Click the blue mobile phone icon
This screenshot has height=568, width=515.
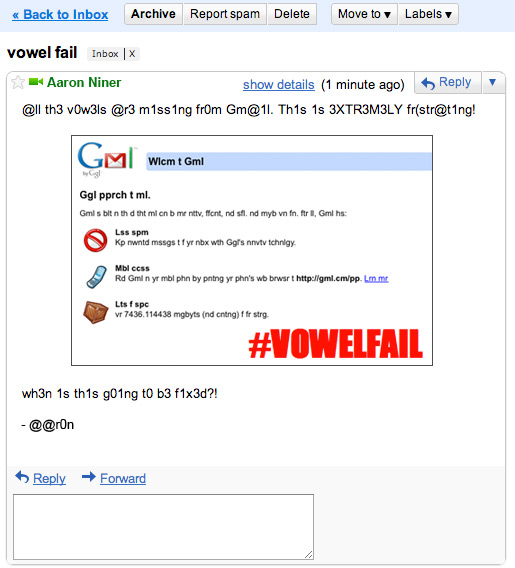pos(96,276)
